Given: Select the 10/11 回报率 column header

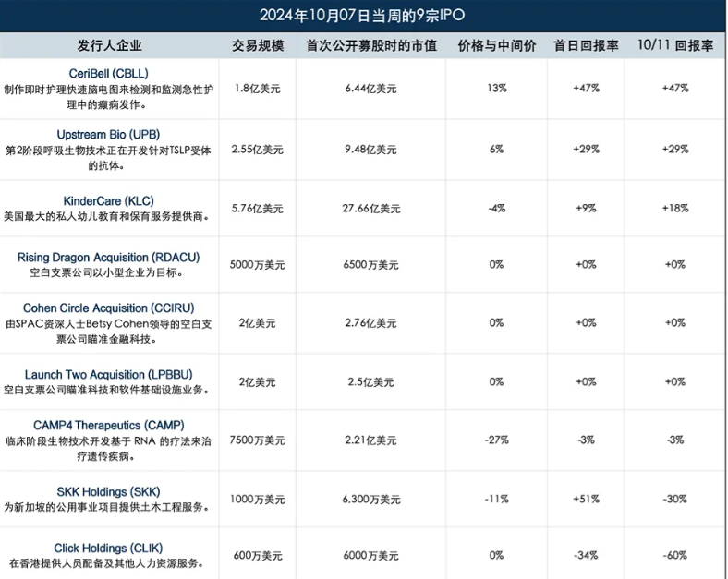Looking at the screenshot, I should tap(675, 45).
